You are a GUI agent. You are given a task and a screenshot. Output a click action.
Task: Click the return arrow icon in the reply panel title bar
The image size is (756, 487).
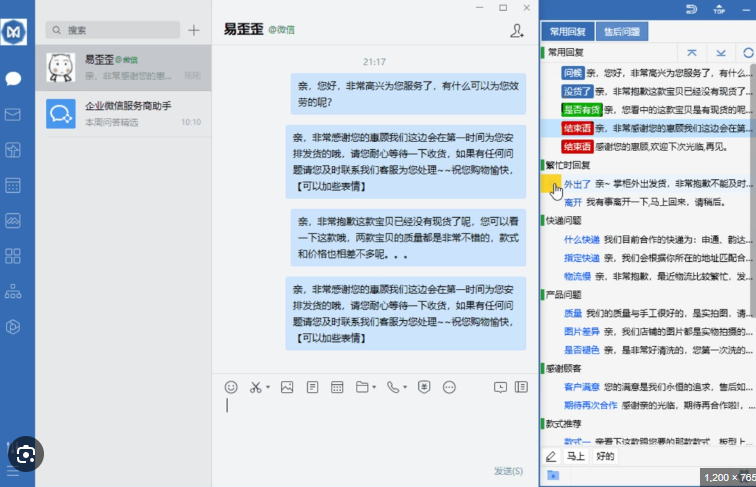point(691,9)
